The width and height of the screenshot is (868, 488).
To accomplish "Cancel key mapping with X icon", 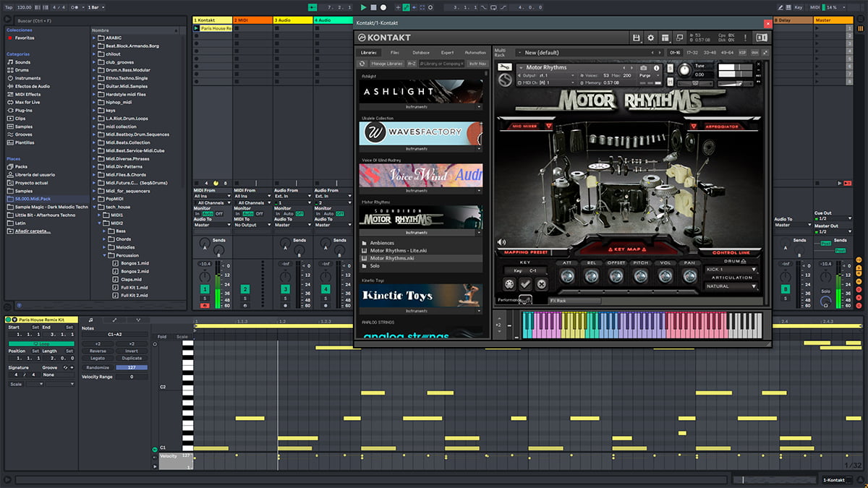I will click(x=541, y=284).
